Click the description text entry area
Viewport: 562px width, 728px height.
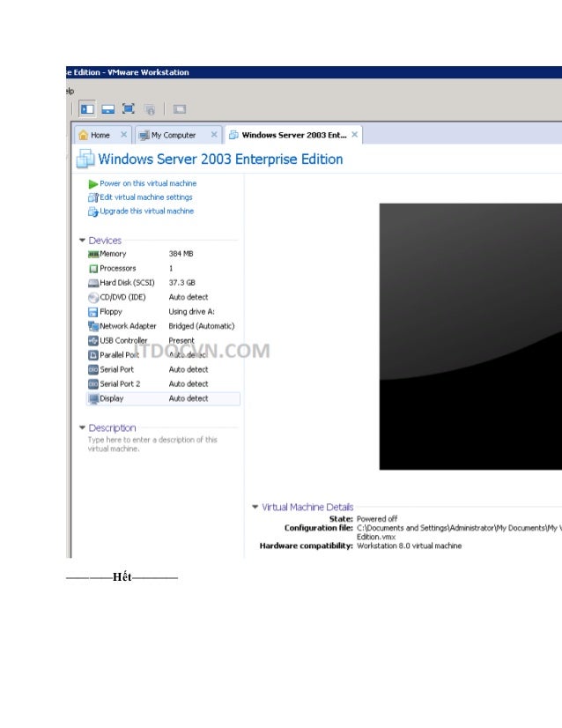152,444
